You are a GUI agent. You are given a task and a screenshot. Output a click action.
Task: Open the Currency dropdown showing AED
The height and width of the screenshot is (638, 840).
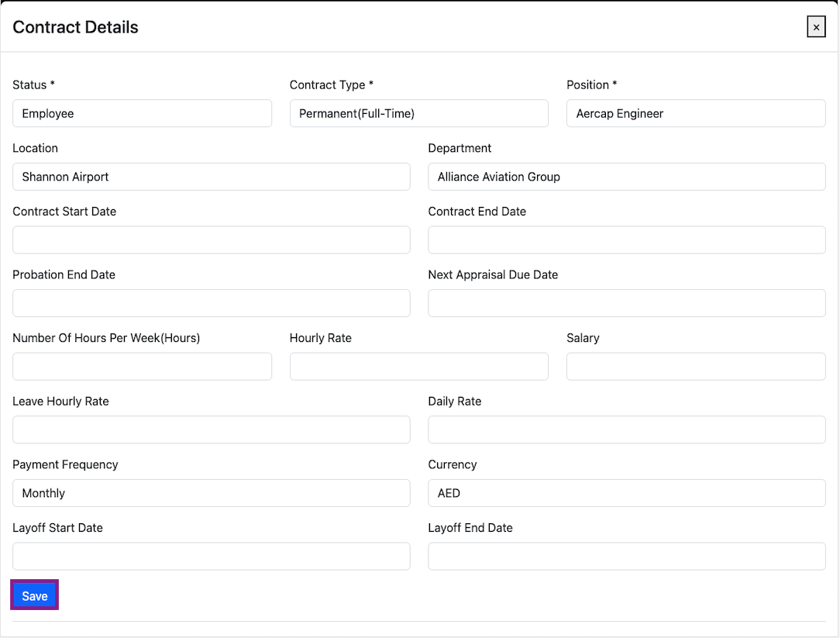pos(626,493)
